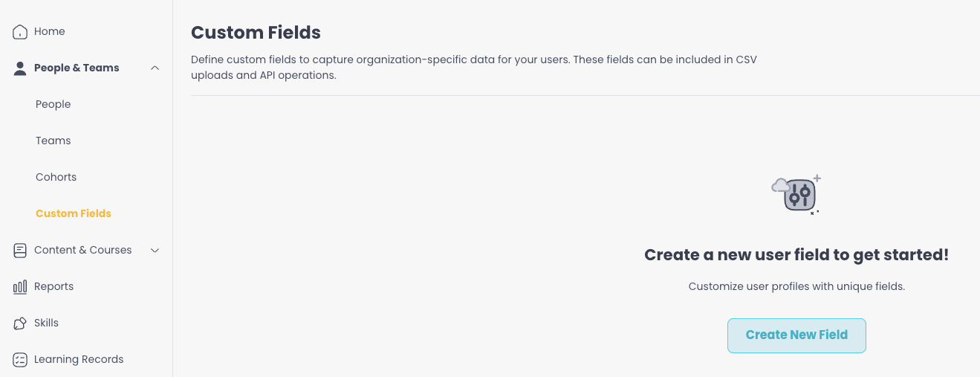Select the Custom Fields sidebar item
This screenshot has width=980, height=377.
(x=74, y=214)
